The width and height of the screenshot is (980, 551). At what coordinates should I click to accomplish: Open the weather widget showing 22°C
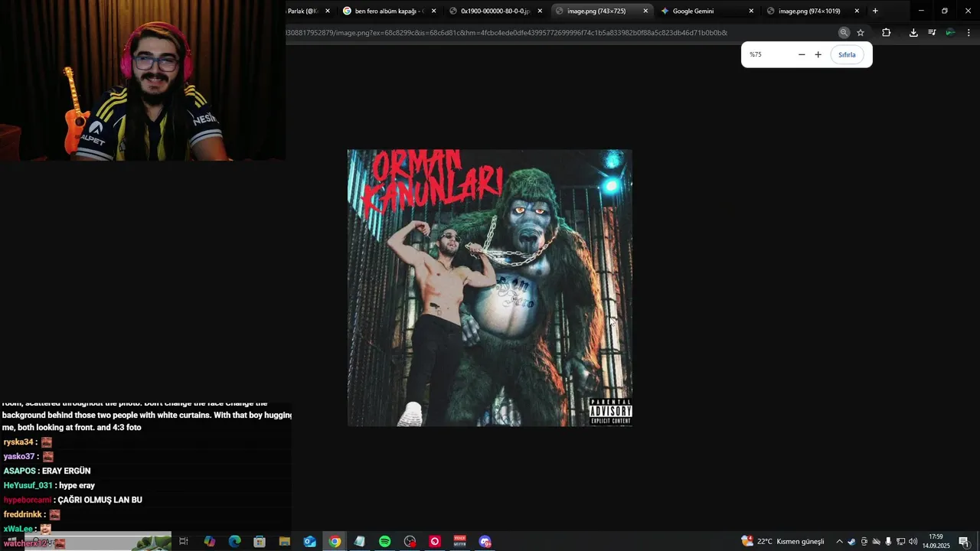[x=782, y=541]
